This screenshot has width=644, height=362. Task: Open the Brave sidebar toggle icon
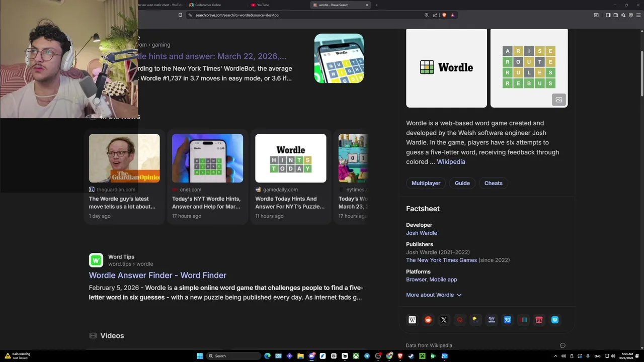608,15
